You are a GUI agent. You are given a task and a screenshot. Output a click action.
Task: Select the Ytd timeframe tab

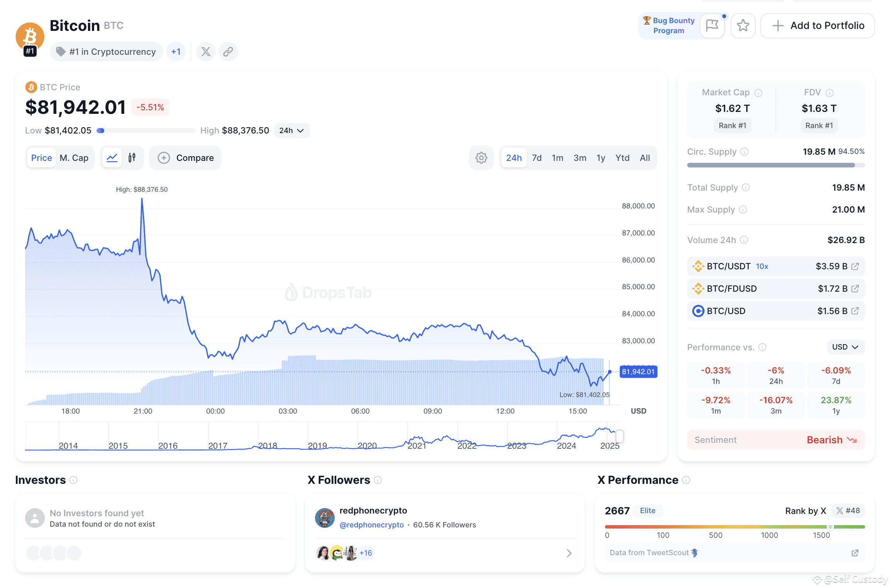622,158
